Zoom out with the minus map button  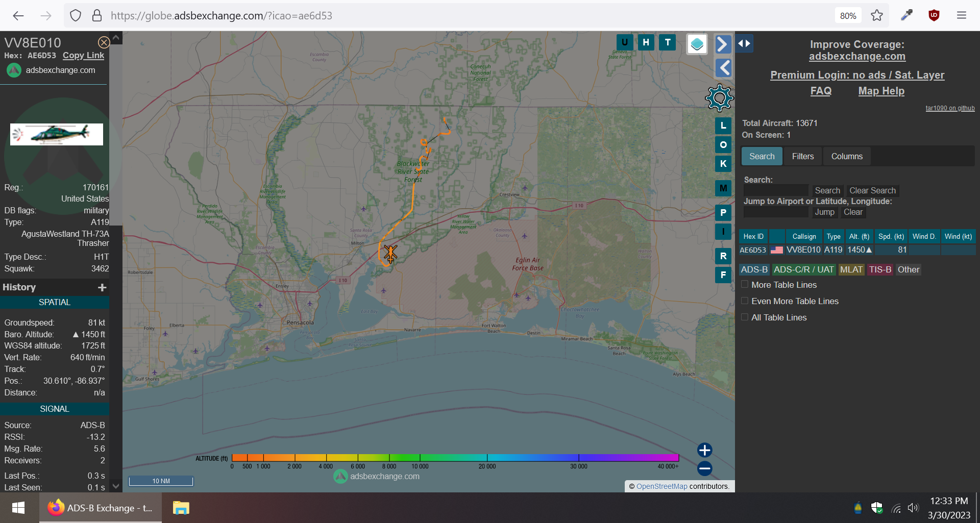(x=704, y=468)
